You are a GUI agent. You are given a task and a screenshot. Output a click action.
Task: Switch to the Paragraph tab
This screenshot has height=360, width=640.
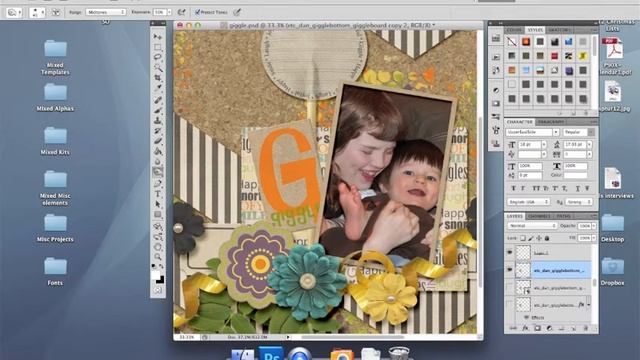click(x=551, y=122)
